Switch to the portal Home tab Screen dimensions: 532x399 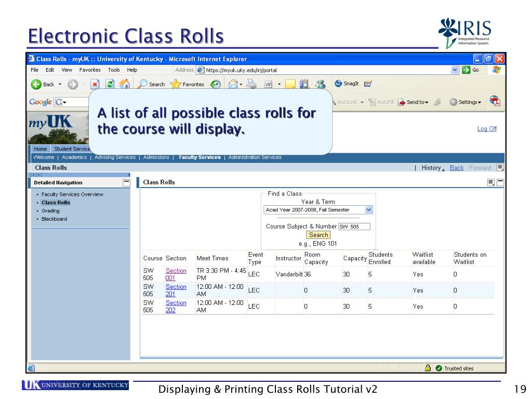click(40, 149)
